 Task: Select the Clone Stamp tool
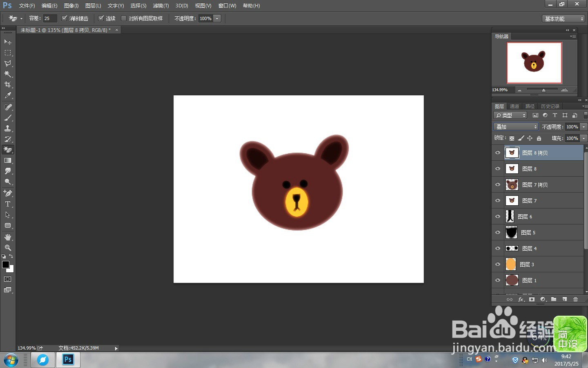8,128
